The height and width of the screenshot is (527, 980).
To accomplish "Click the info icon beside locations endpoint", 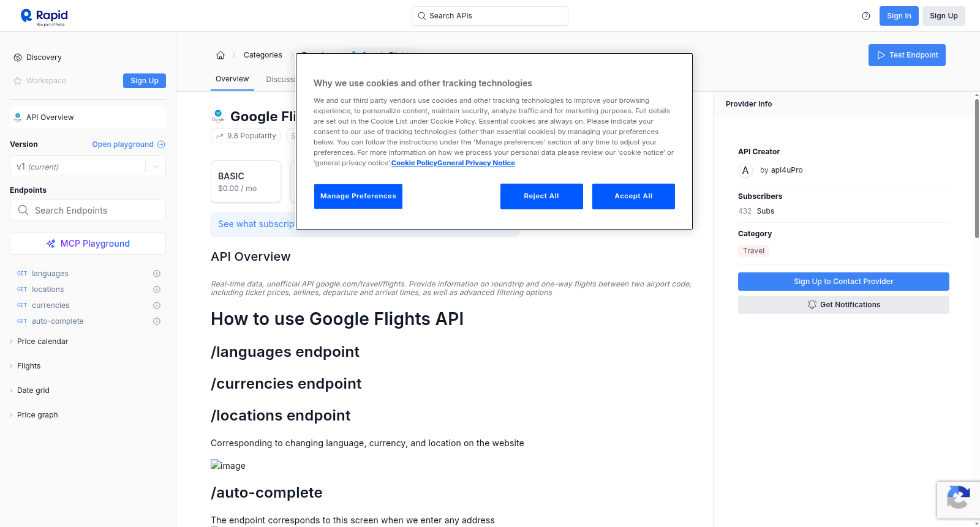I will pos(157,290).
